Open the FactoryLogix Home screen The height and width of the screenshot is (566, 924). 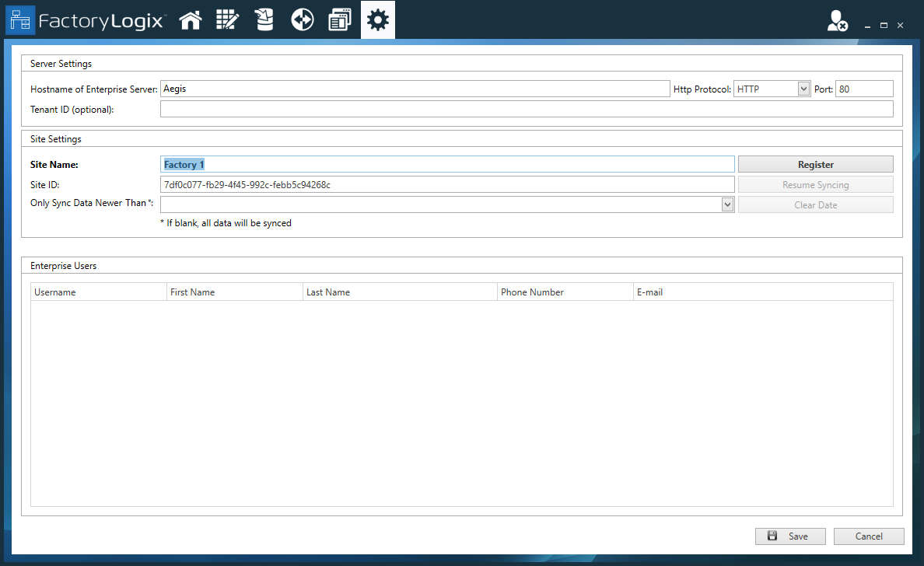(191, 19)
